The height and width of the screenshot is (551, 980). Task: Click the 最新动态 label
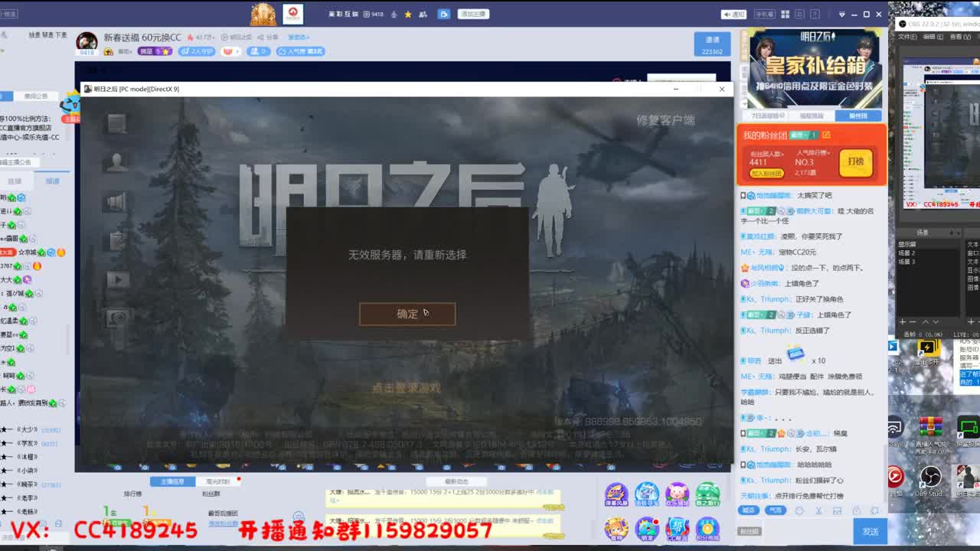pyautogui.click(x=456, y=481)
